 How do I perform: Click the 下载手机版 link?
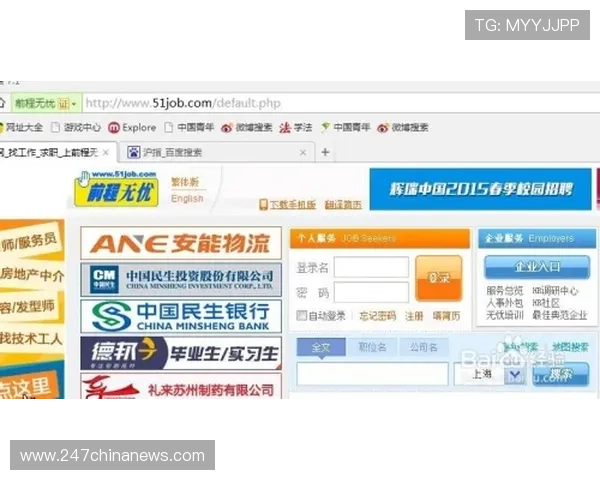point(293,205)
